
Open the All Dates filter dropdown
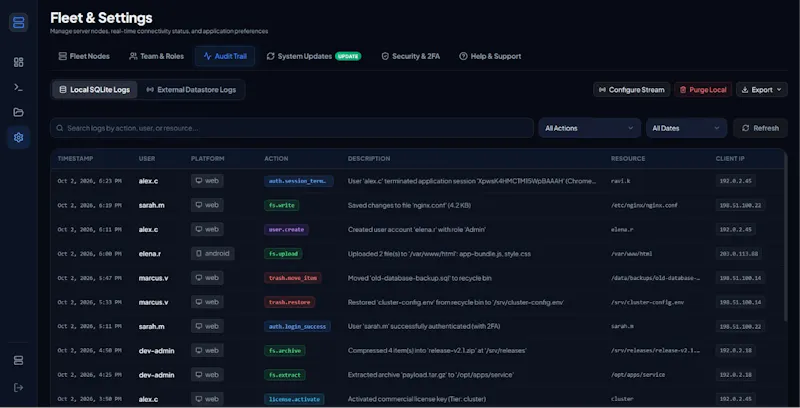686,128
